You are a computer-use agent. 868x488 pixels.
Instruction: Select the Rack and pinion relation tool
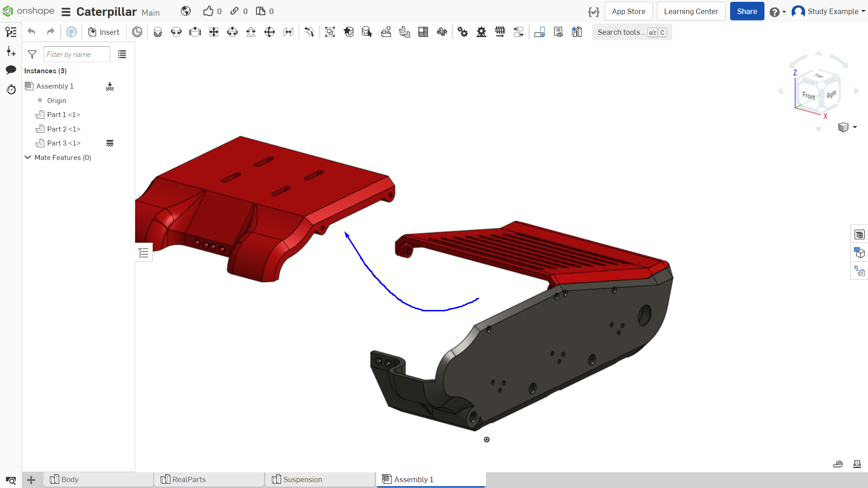481,32
